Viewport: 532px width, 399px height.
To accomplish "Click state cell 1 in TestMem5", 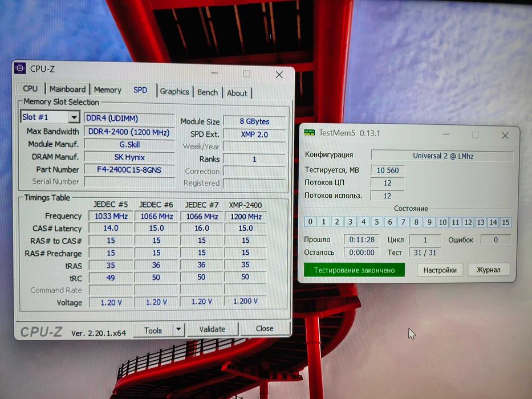I will click(323, 222).
